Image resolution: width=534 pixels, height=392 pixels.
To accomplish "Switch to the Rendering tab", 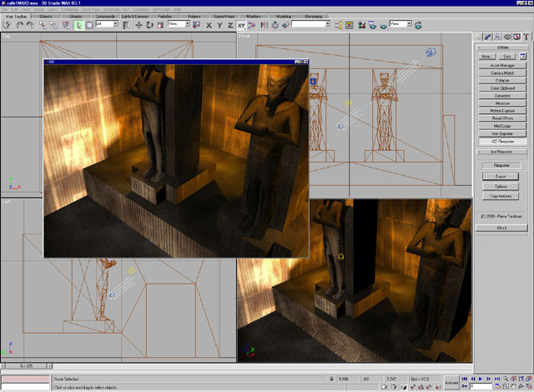I will (x=314, y=17).
